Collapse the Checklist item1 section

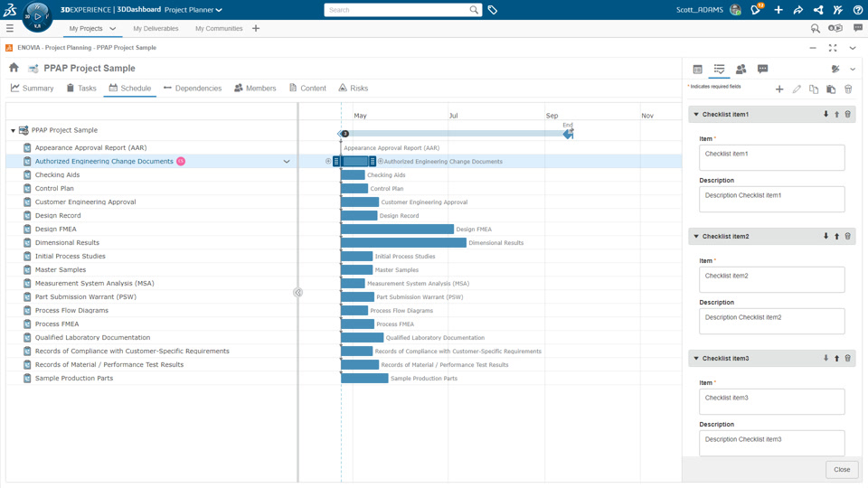(x=696, y=114)
